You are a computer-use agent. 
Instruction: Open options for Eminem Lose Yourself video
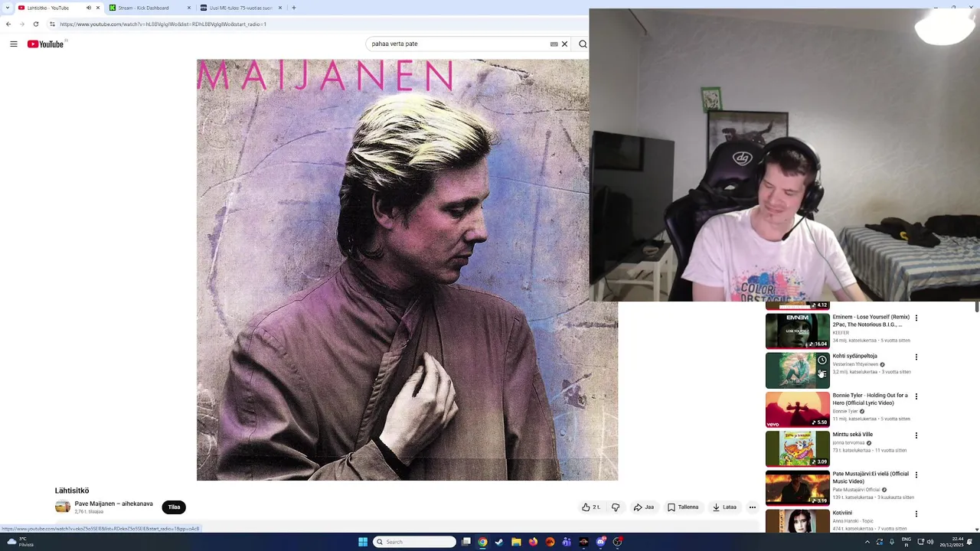point(916,318)
